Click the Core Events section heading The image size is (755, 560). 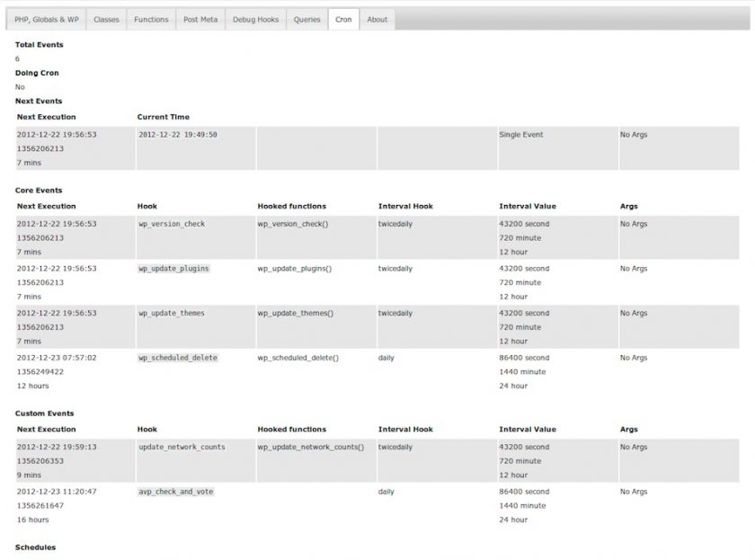(x=39, y=191)
